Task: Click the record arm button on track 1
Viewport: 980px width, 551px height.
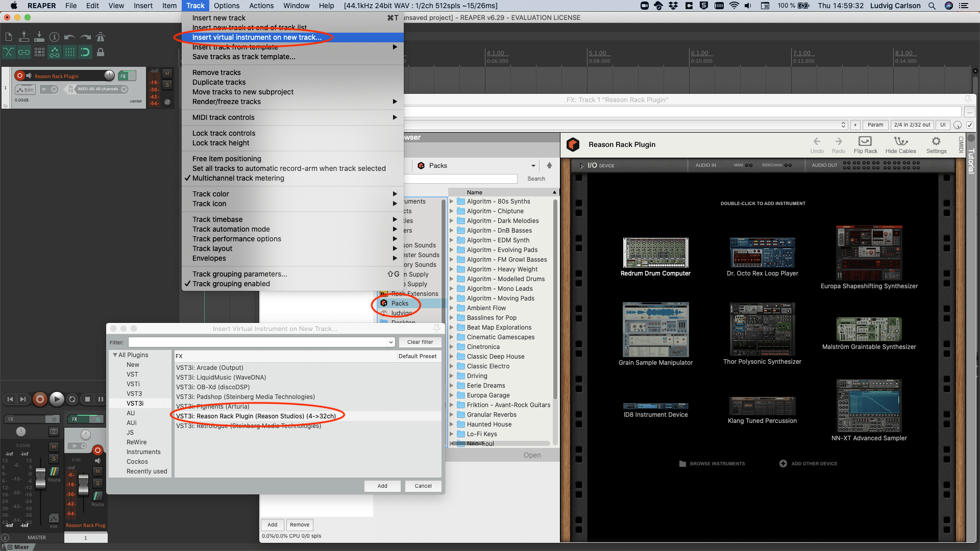Action: pos(19,76)
